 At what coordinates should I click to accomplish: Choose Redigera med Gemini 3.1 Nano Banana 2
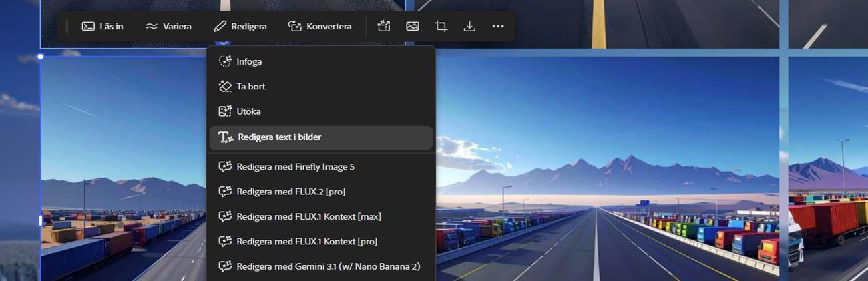(x=320, y=266)
